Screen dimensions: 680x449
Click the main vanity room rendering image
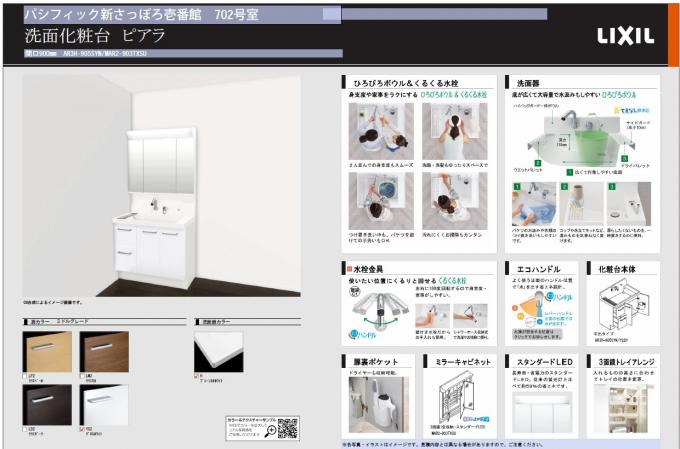point(161,186)
